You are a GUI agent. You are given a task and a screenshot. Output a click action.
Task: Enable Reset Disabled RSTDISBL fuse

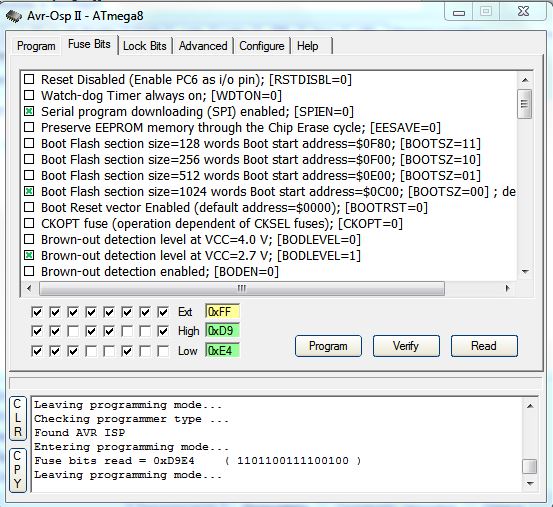tap(29, 79)
